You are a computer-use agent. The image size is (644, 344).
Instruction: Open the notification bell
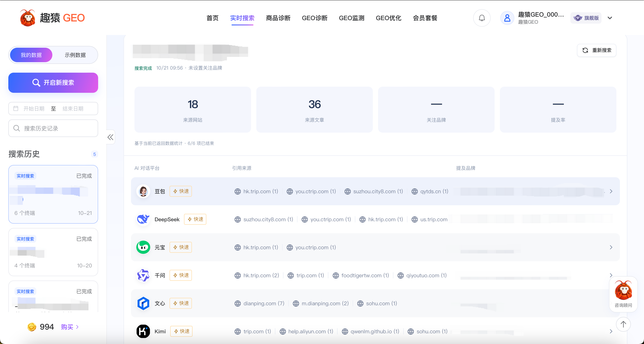click(x=482, y=18)
